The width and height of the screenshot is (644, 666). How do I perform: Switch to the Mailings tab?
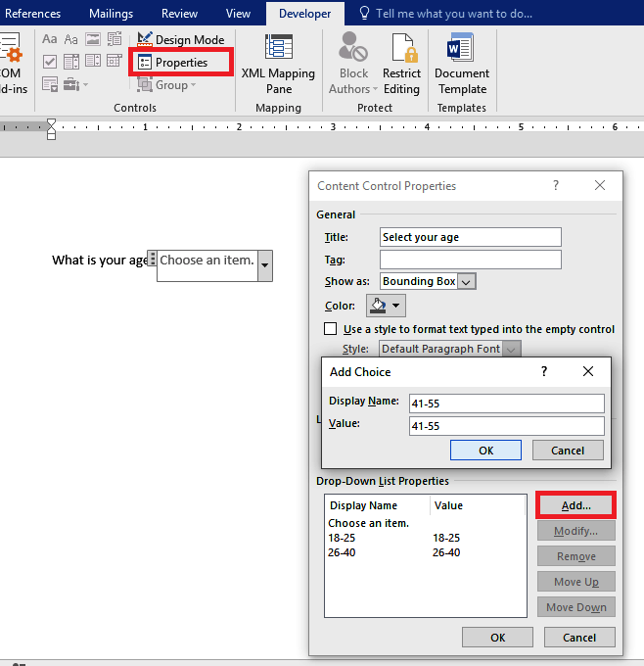pyautogui.click(x=111, y=14)
